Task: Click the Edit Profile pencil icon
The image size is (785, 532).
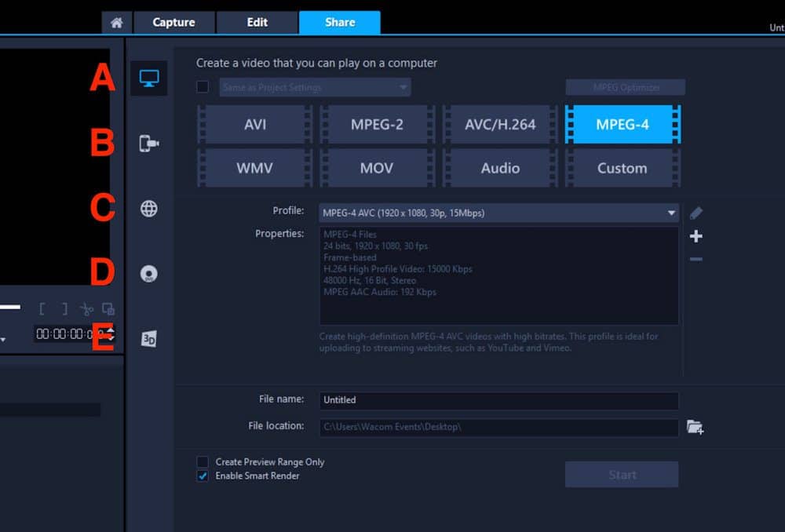Action: (x=696, y=213)
